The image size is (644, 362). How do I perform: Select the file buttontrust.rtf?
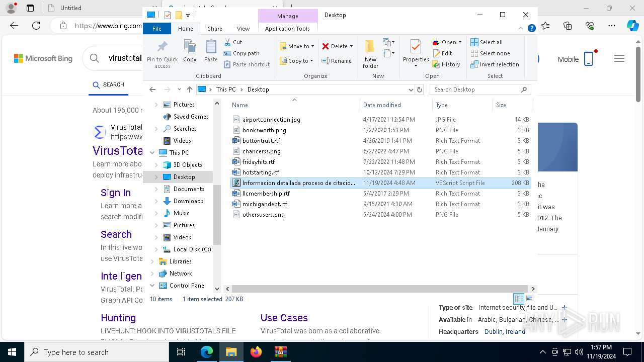[380, 141]
